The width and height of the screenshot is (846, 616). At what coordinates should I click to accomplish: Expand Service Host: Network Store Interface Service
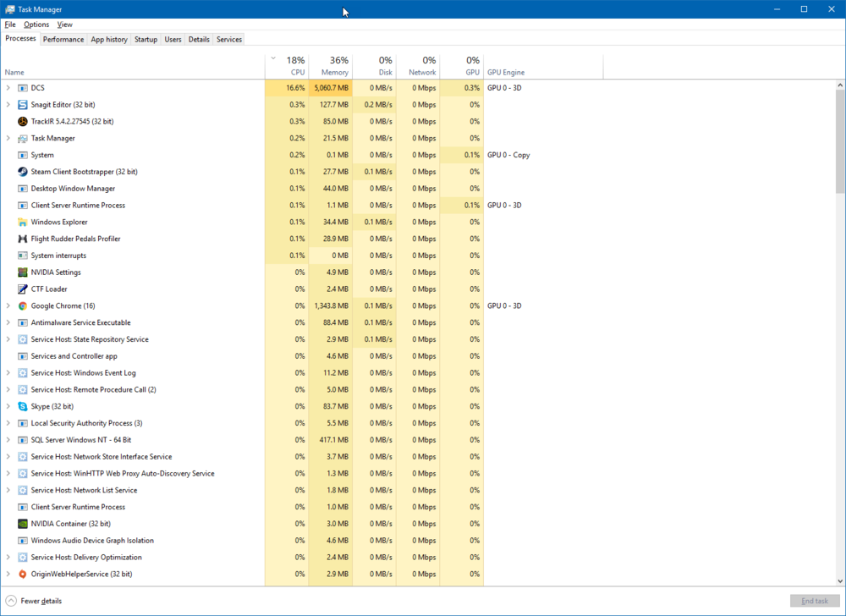8,456
